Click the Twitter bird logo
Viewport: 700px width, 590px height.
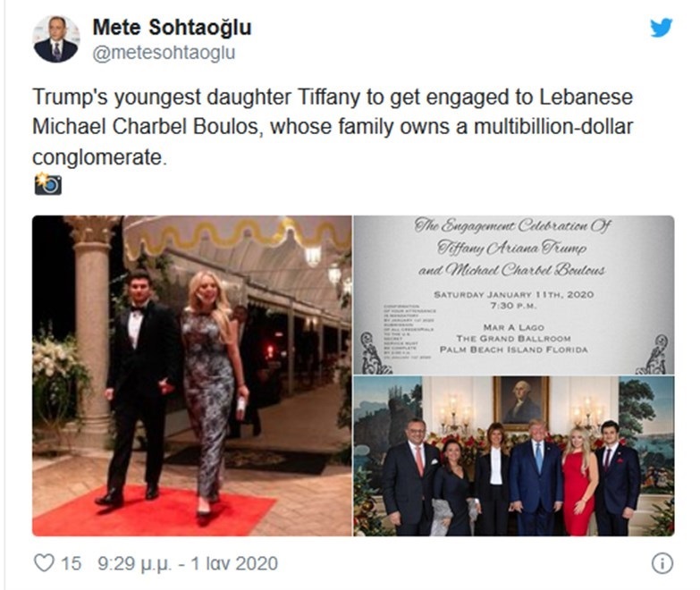tap(661, 29)
